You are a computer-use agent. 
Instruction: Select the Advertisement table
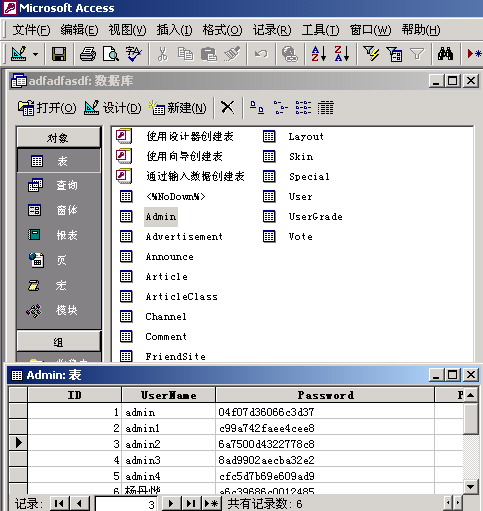tap(184, 237)
